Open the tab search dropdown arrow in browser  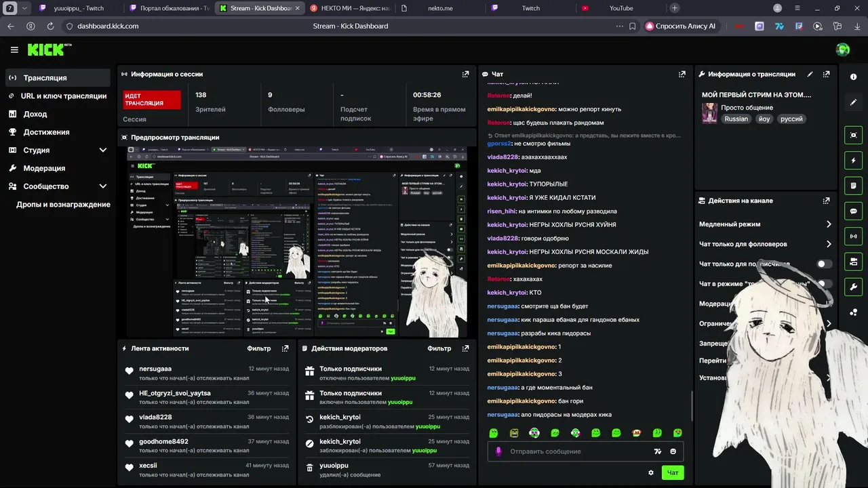tap(24, 8)
